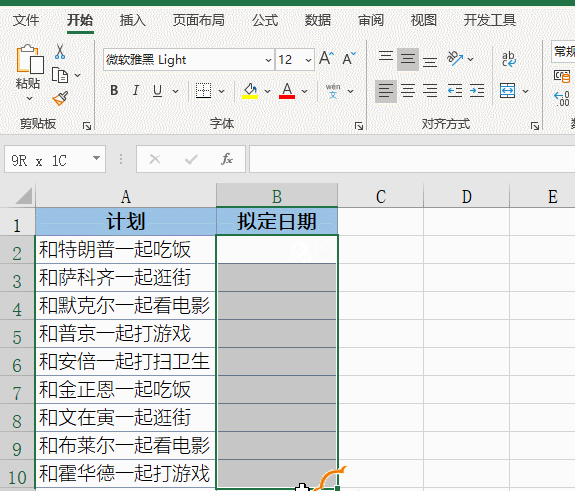
Task: Open the font (字体) dialog launcher
Action: click(359, 126)
